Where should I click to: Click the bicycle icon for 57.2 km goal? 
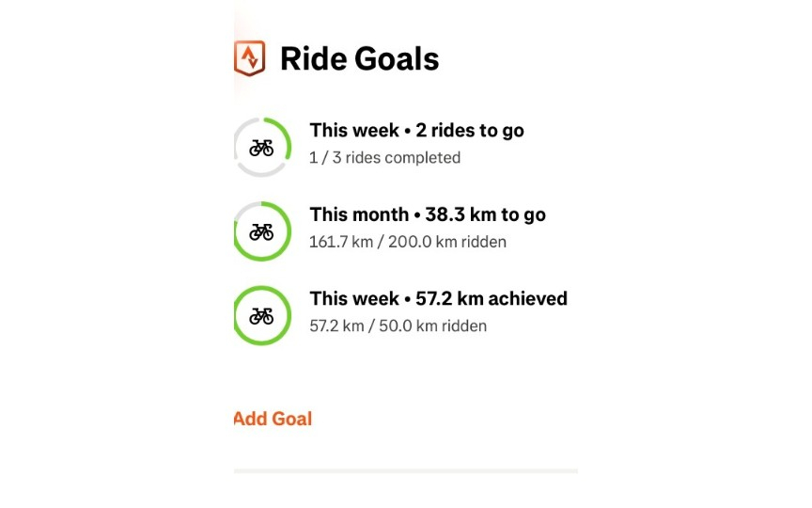pos(261,316)
